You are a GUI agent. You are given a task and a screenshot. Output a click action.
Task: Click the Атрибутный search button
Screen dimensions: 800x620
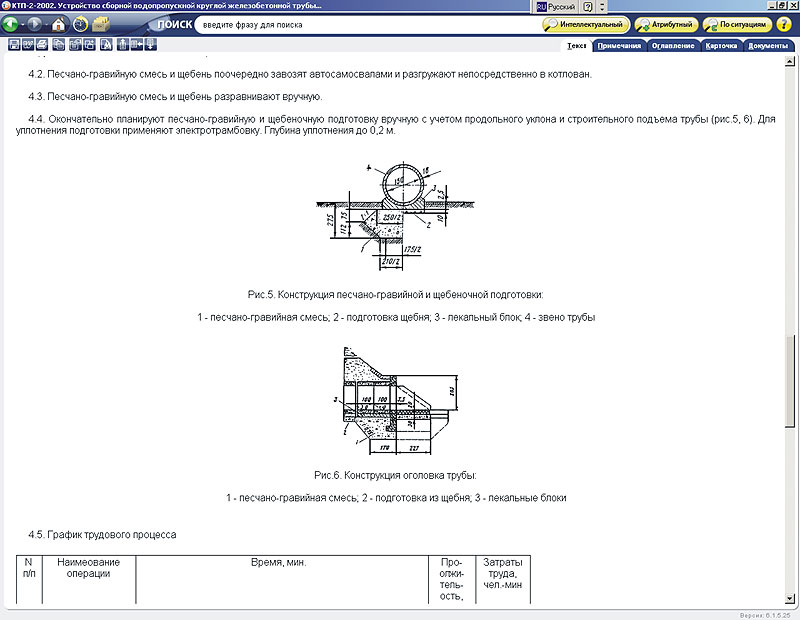(664, 23)
